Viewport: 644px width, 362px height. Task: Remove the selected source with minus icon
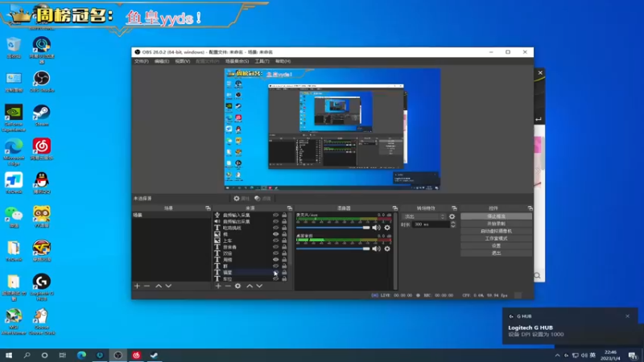[x=228, y=286]
